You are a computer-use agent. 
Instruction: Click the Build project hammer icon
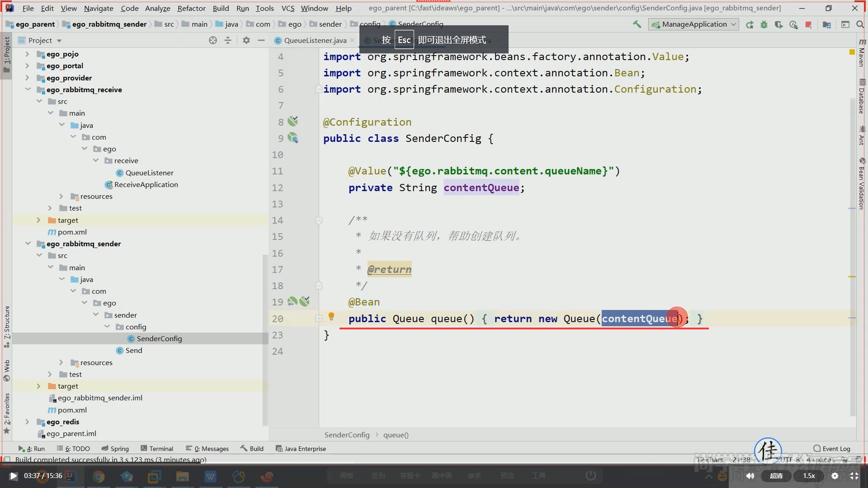click(x=637, y=24)
